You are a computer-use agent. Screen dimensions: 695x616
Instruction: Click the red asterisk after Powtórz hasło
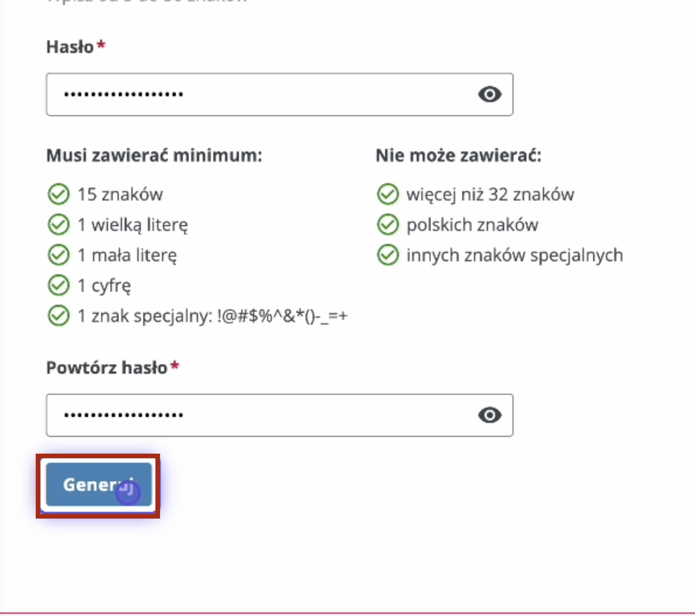point(175,366)
